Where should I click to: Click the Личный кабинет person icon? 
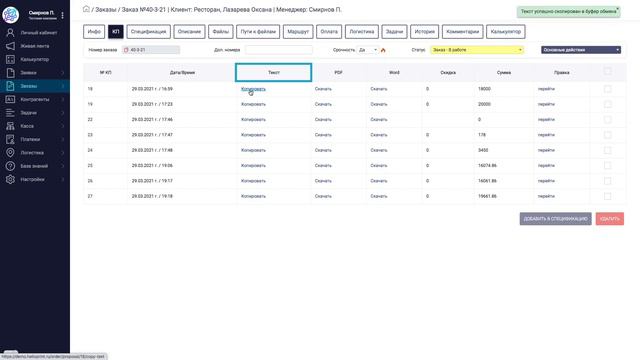click(10, 33)
